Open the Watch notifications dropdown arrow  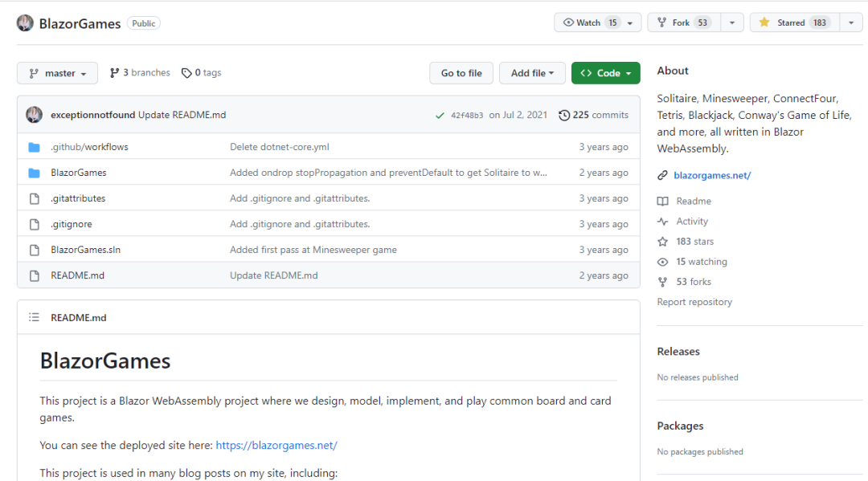pyautogui.click(x=630, y=23)
